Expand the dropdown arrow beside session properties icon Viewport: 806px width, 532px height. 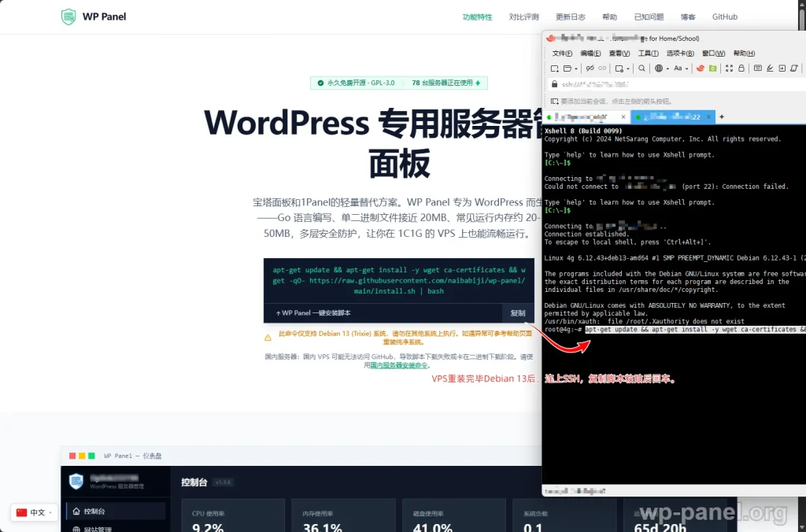coord(628,69)
